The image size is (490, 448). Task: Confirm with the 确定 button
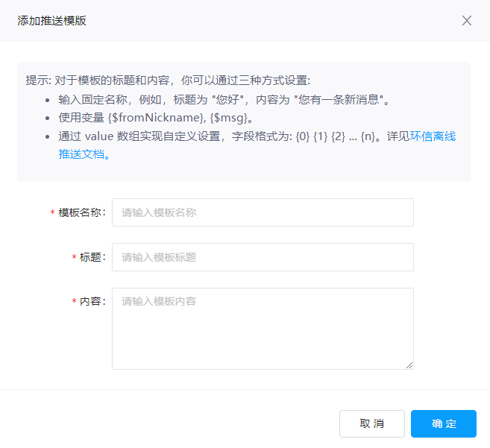pyautogui.click(x=443, y=423)
